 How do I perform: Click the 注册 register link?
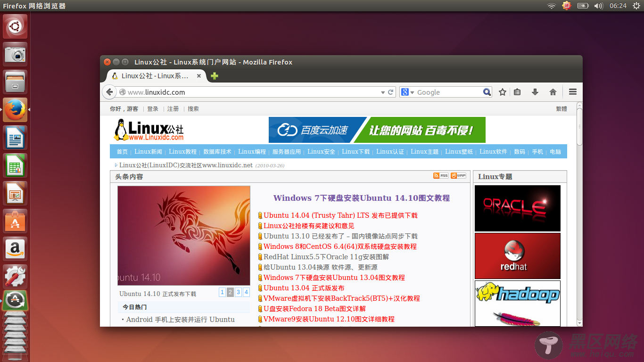click(173, 109)
